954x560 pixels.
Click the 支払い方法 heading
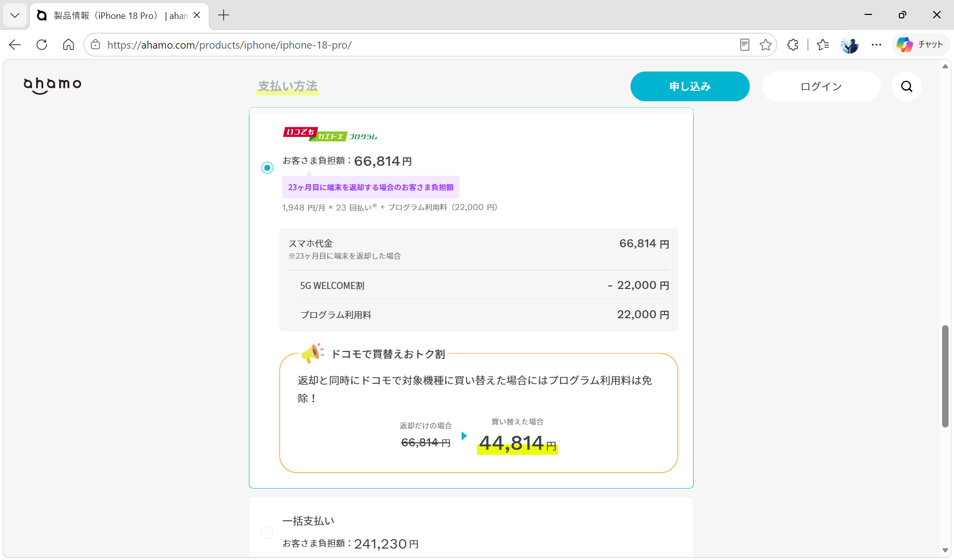click(288, 86)
